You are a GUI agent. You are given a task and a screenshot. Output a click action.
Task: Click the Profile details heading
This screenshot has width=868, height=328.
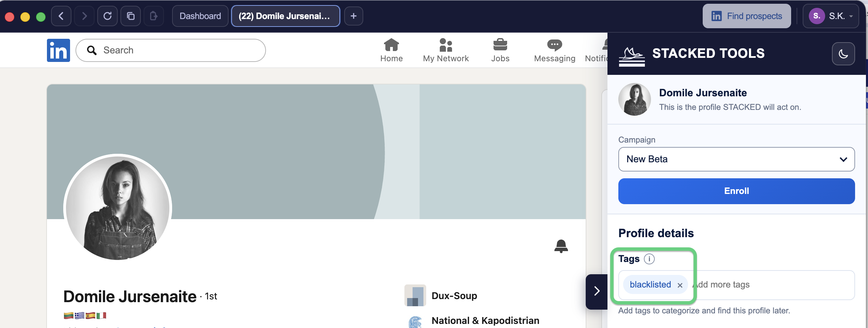(x=656, y=233)
